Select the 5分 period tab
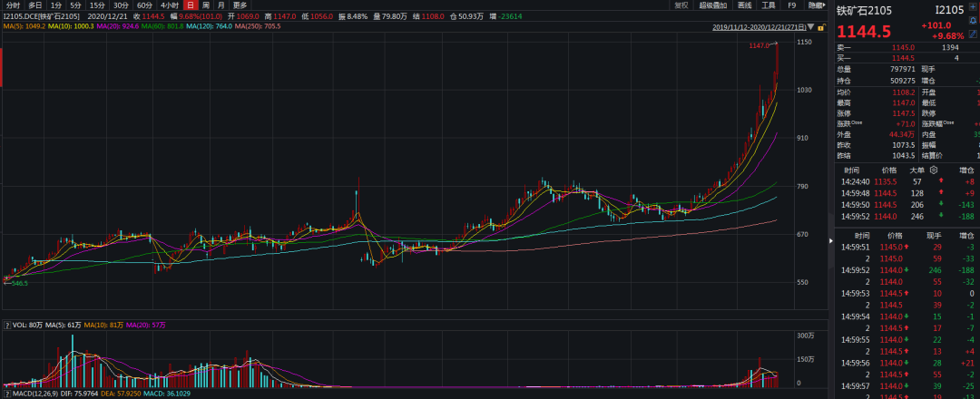 pos(75,5)
